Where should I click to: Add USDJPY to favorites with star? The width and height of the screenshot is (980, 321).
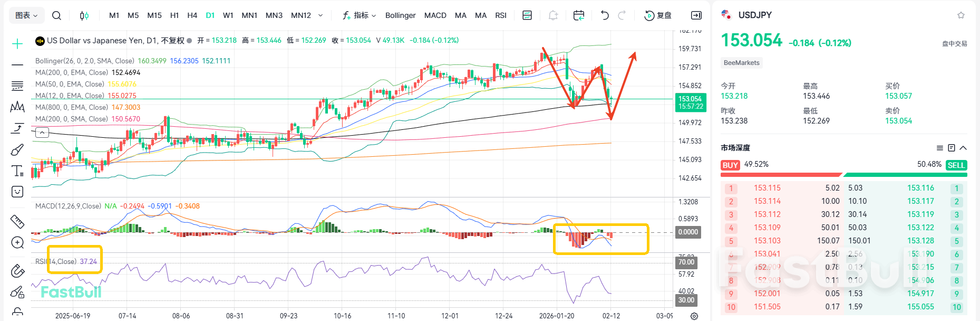pos(961,15)
